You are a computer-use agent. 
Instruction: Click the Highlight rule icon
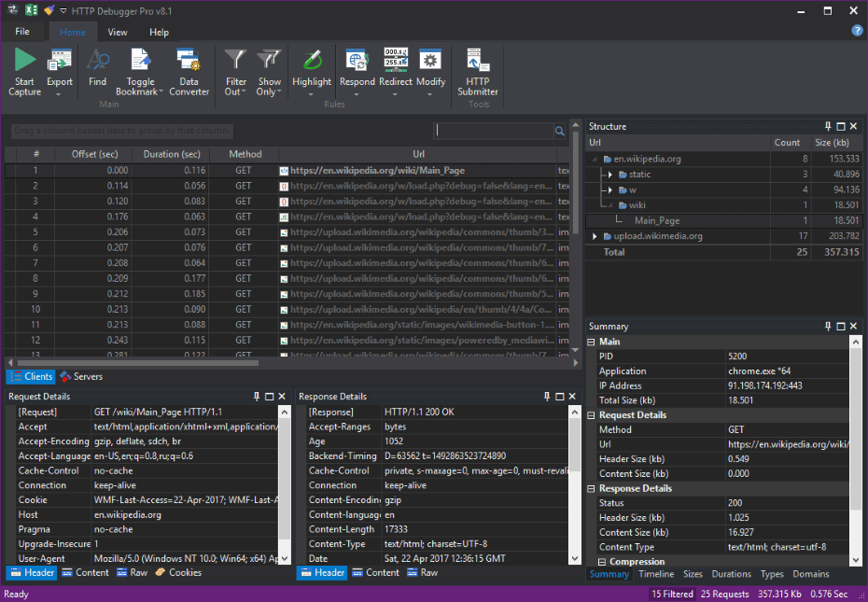[312, 61]
